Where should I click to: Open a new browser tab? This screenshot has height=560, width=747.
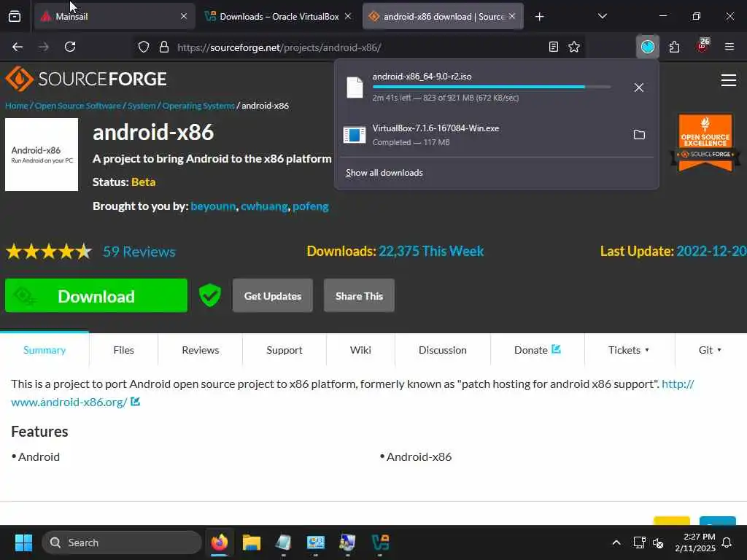click(539, 17)
